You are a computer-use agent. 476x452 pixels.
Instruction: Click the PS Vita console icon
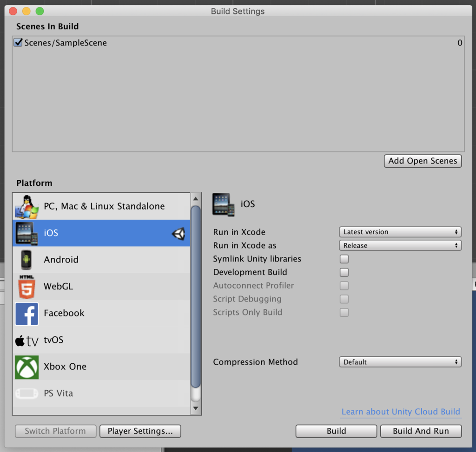[26, 393]
